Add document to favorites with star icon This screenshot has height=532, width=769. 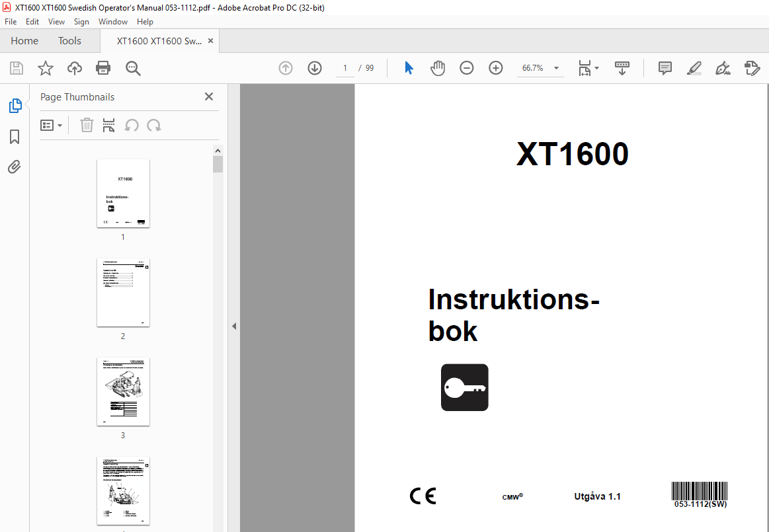coord(46,68)
